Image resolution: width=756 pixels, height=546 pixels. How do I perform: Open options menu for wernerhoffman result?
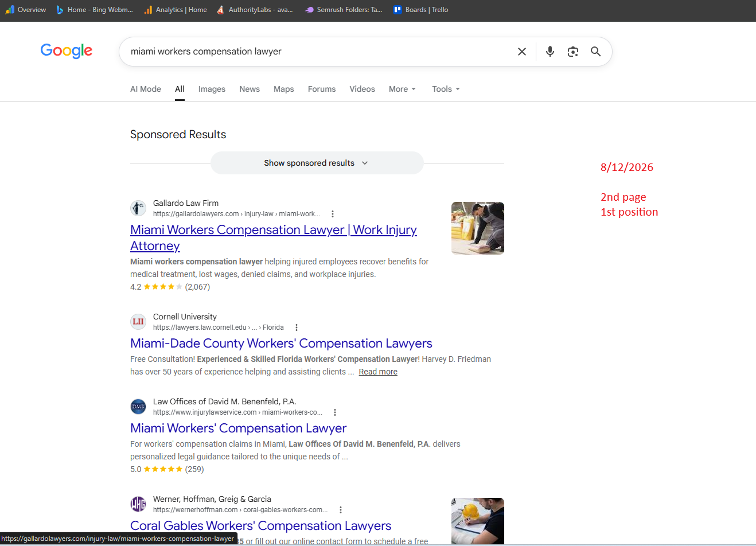341,510
